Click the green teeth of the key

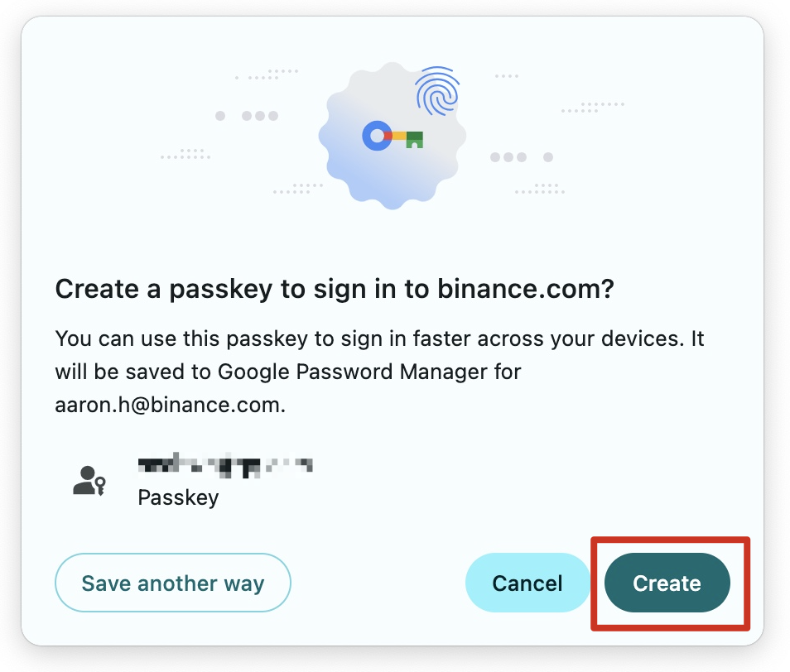pos(414,140)
